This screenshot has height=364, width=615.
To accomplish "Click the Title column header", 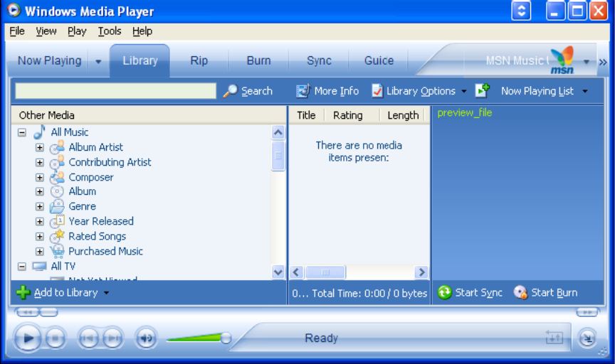I will coord(306,115).
